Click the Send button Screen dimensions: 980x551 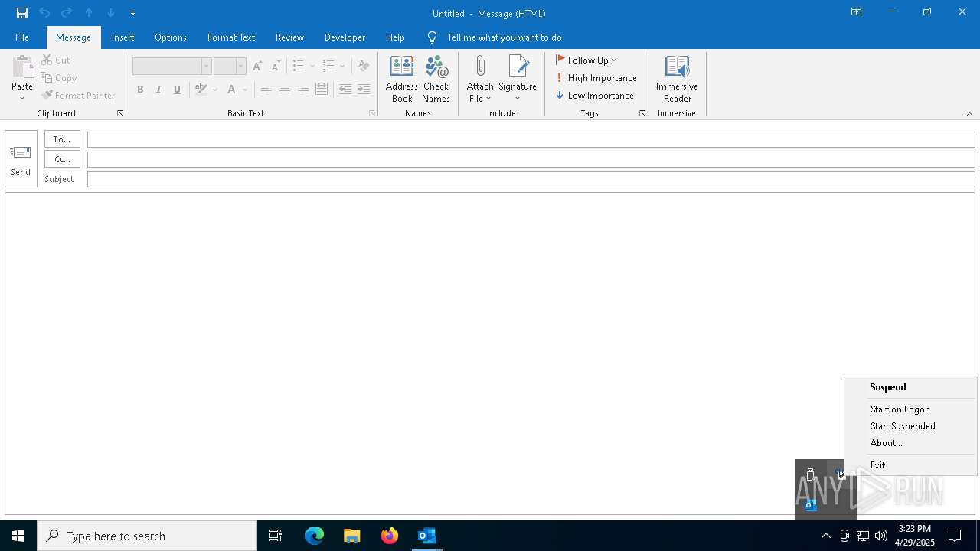pos(21,158)
